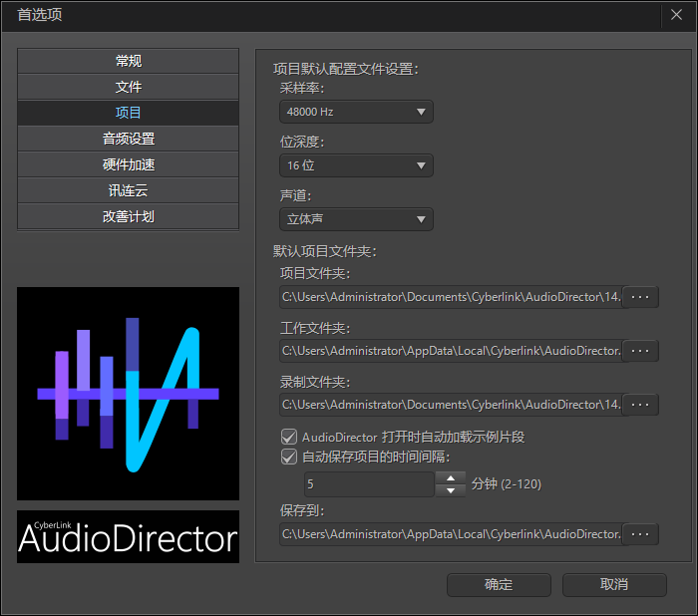Select the 音频设置 category
698x616 pixels.
click(128, 139)
